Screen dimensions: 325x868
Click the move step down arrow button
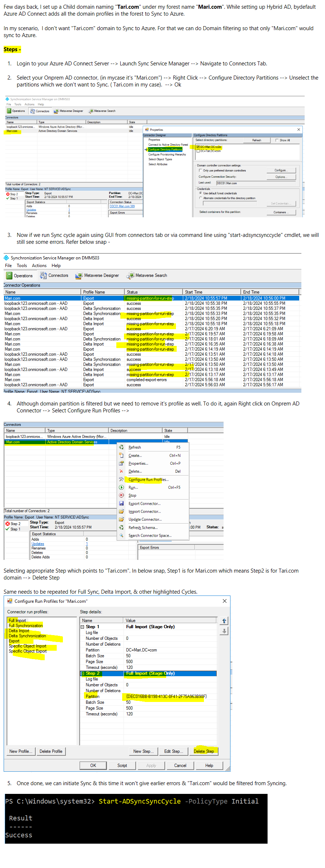(x=224, y=631)
